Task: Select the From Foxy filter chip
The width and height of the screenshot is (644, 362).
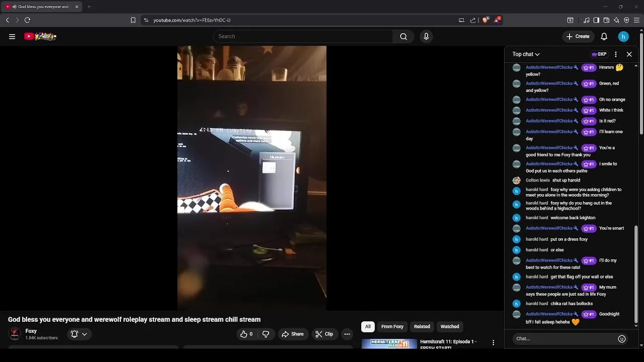Action: coord(392,326)
